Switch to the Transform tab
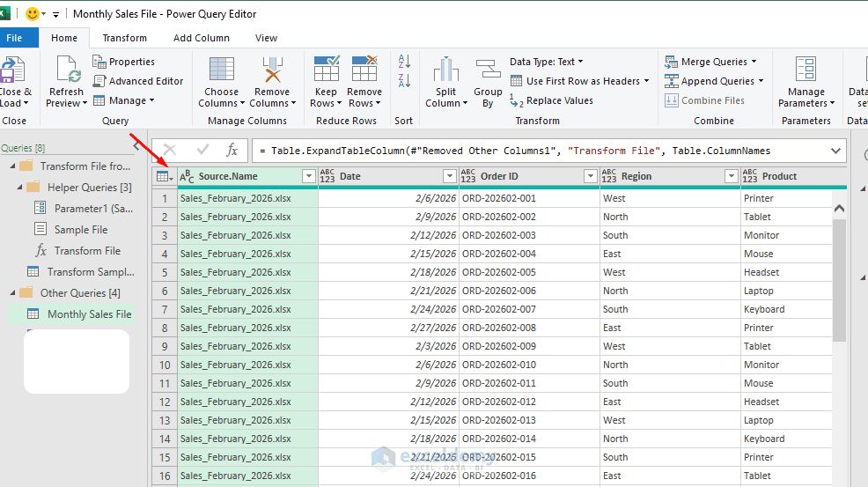Viewport: 868px width, 487px height. click(x=124, y=38)
